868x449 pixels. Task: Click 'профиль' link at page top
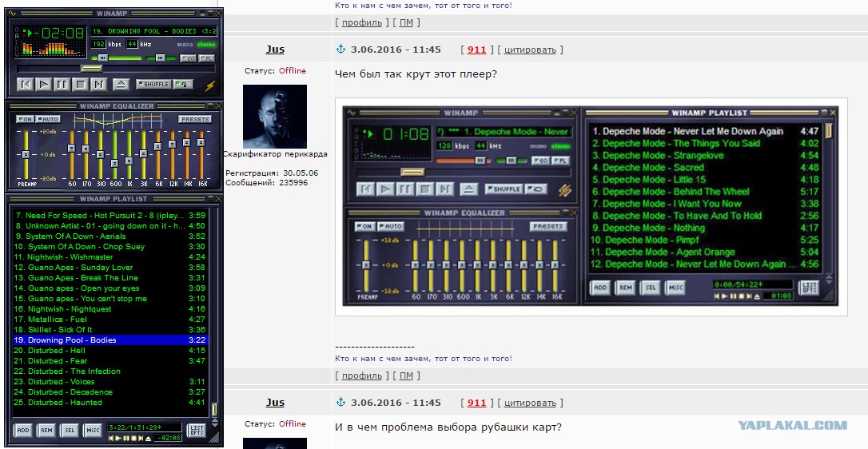pyautogui.click(x=361, y=22)
